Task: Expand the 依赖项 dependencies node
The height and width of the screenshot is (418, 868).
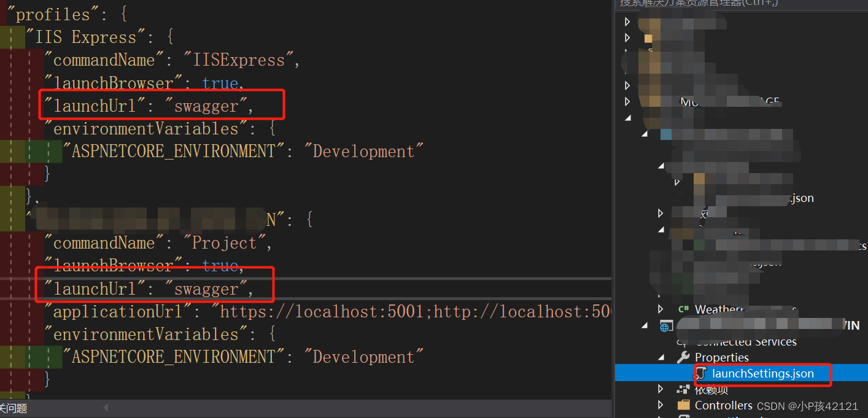Action: click(x=660, y=389)
